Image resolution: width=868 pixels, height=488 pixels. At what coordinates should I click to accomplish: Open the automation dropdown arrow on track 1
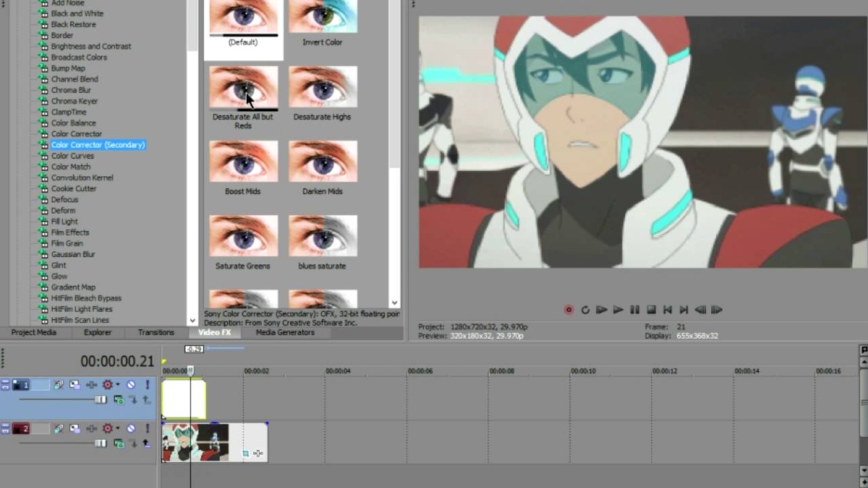[117, 385]
